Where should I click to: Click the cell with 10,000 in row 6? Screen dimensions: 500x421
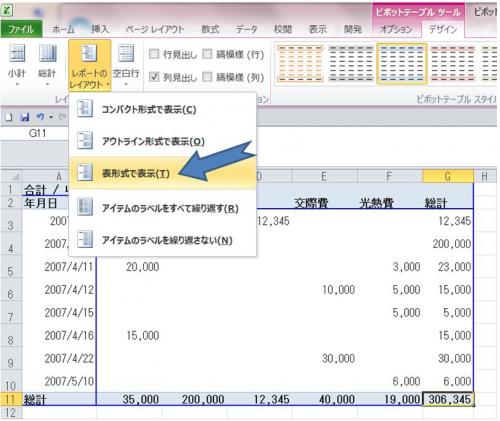coord(324,290)
